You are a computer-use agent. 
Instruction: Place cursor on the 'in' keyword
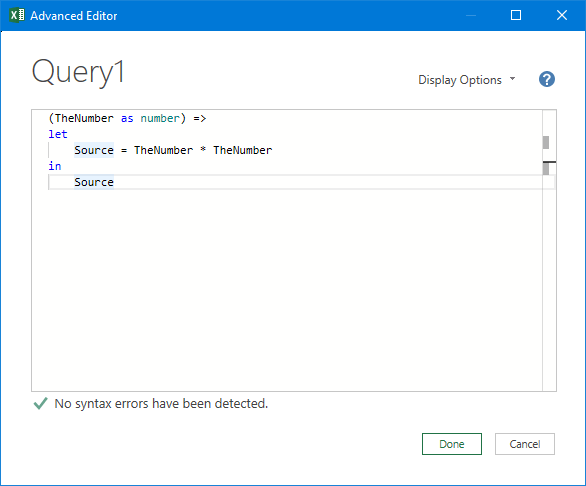pyautogui.click(x=55, y=166)
